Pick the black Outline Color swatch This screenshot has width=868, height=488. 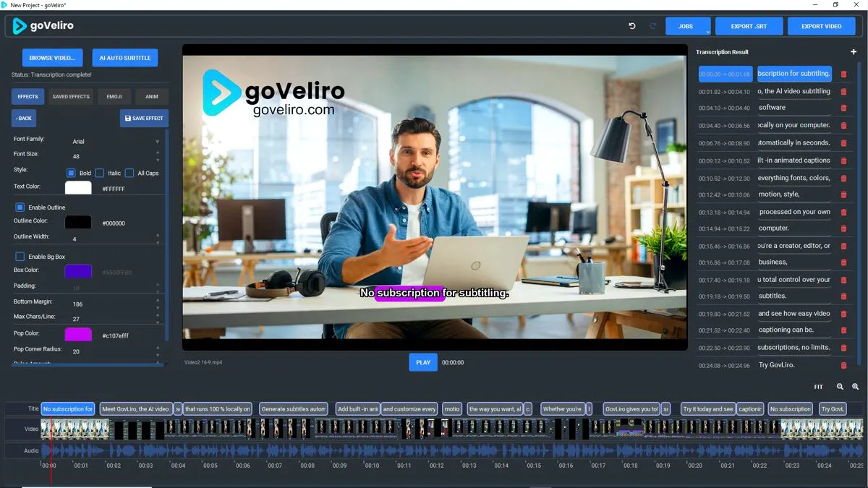(78, 223)
